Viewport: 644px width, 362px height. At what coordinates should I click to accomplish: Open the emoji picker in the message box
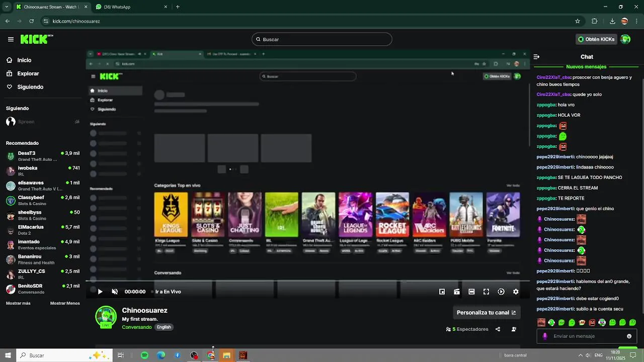point(629,336)
